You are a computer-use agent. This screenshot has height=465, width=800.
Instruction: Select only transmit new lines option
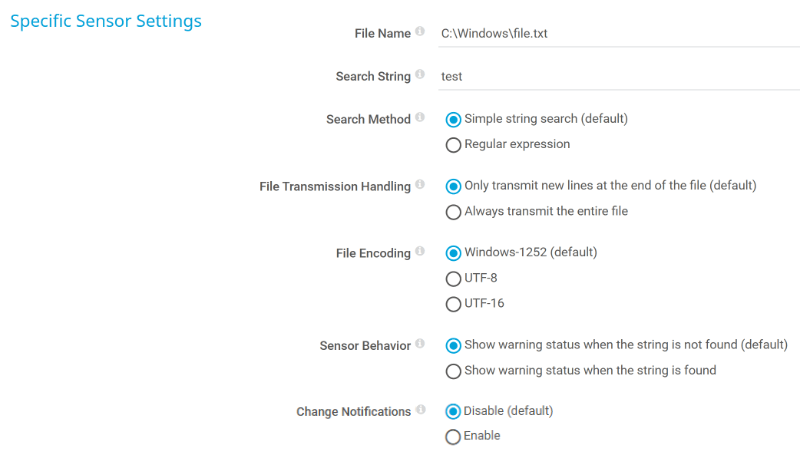tap(454, 186)
